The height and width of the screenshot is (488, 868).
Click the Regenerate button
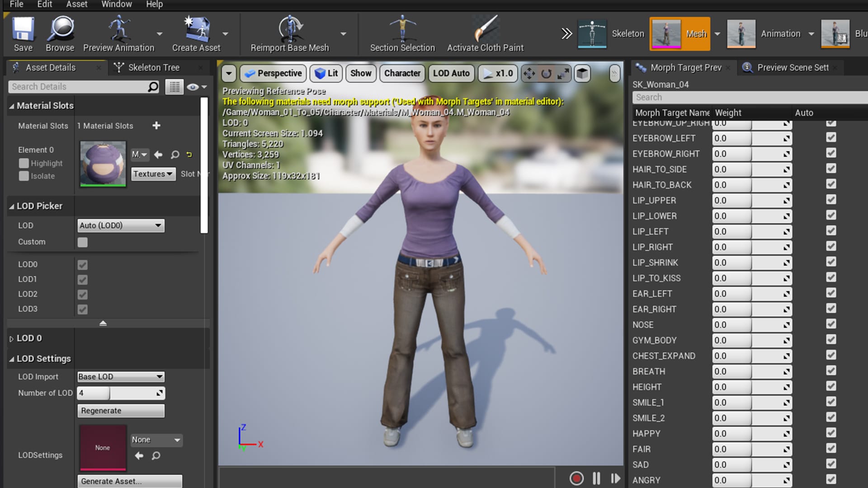pyautogui.click(x=120, y=410)
